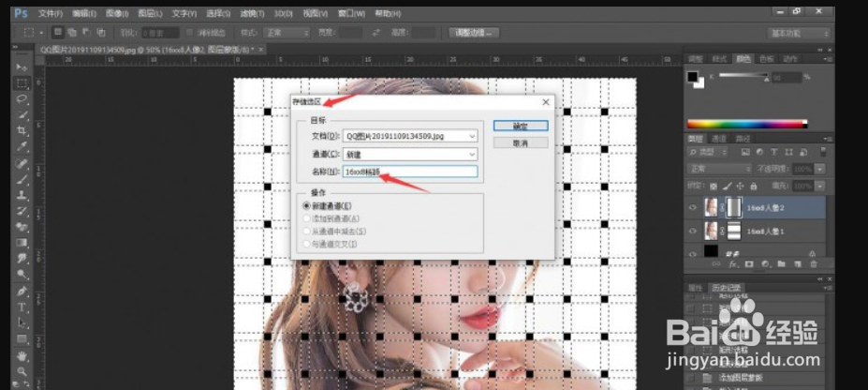Switch to the 通道 channels tab
The height and width of the screenshot is (390, 868).
click(x=718, y=138)
